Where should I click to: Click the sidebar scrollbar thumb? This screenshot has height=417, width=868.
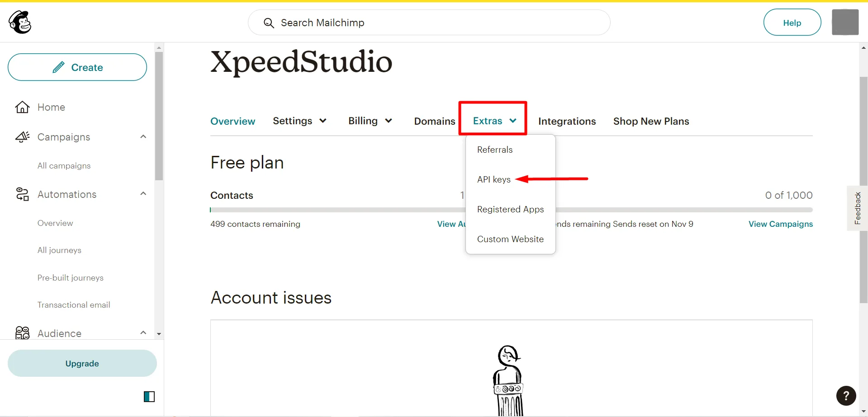[x=159, y=116]
